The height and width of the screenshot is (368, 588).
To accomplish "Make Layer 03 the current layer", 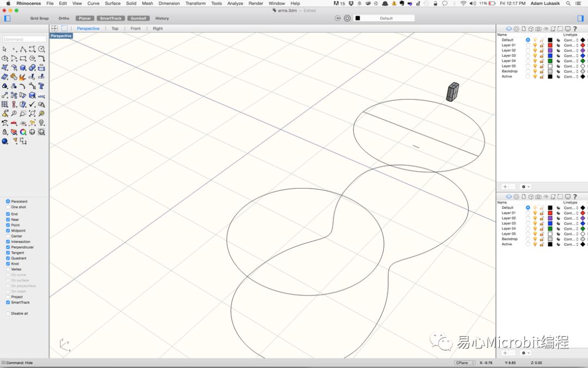I will [x=528, y=56].
